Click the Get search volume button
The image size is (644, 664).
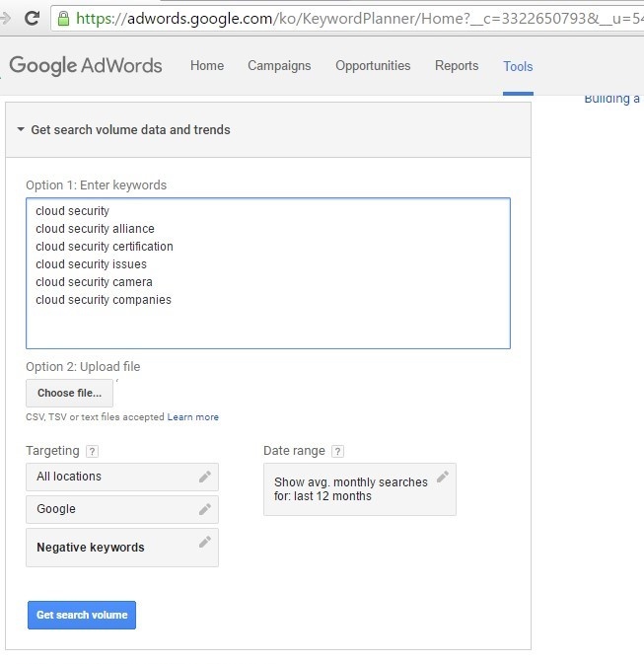pyautogui.click(x=82, y=615)
